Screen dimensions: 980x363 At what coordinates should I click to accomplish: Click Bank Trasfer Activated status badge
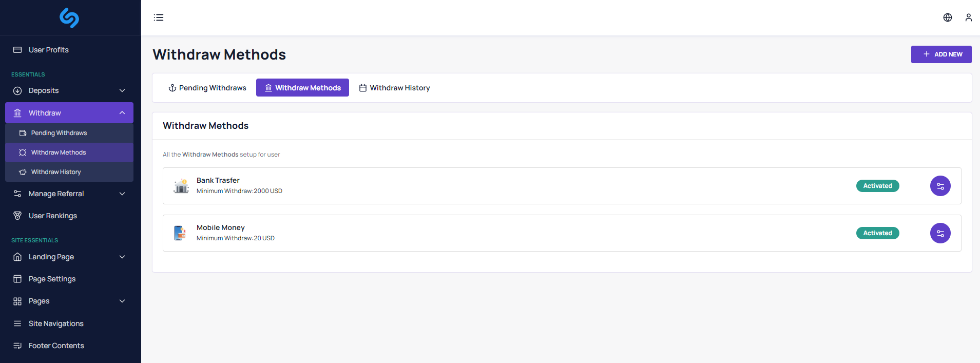tap(878, 186)
